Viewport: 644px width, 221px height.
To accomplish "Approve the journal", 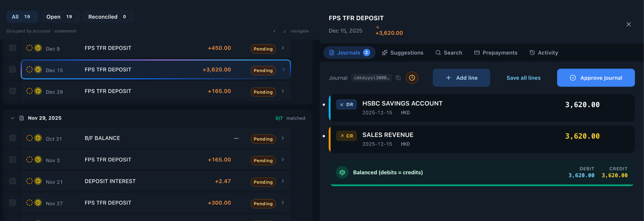I will tap(596, 78).
